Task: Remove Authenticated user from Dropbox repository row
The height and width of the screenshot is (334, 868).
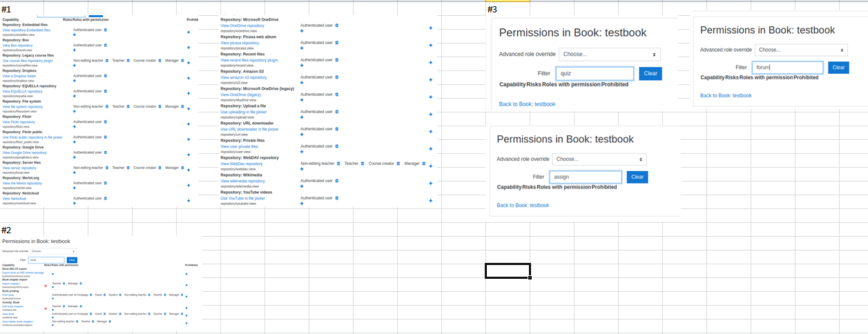Action: [x=106, y=76]
